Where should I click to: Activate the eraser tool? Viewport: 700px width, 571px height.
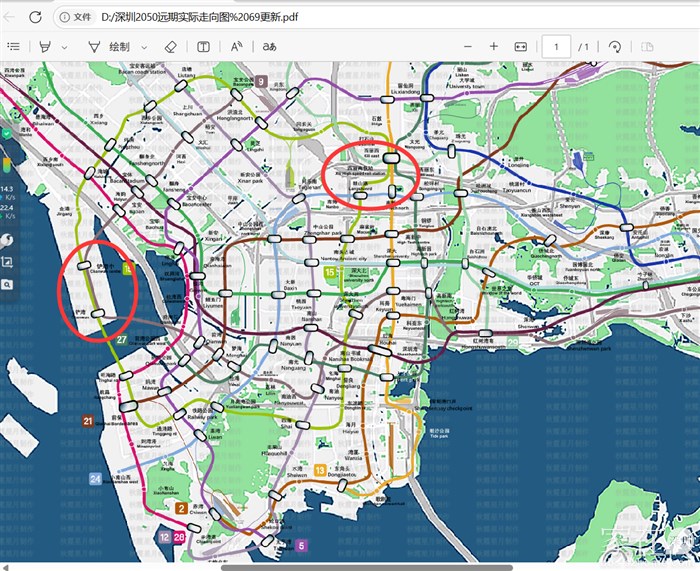(170, 47)
